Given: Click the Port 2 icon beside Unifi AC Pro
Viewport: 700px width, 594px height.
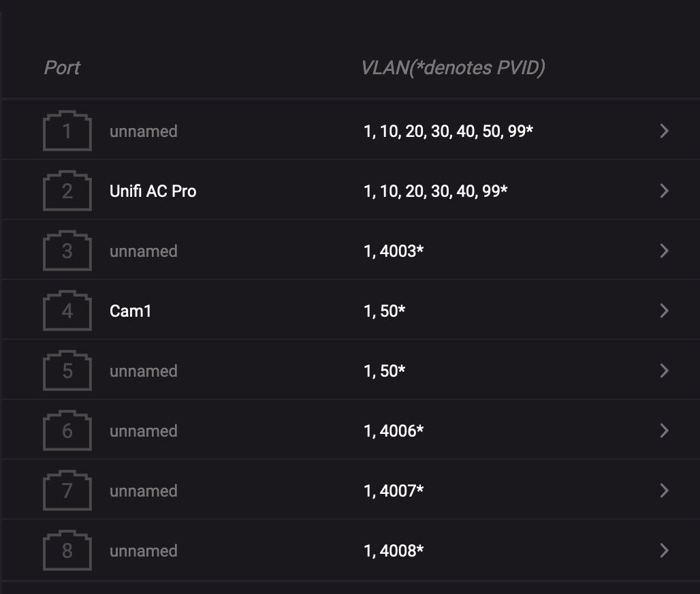Looking at the screenshot, I should pyautogui.click(x=67, y=191).
